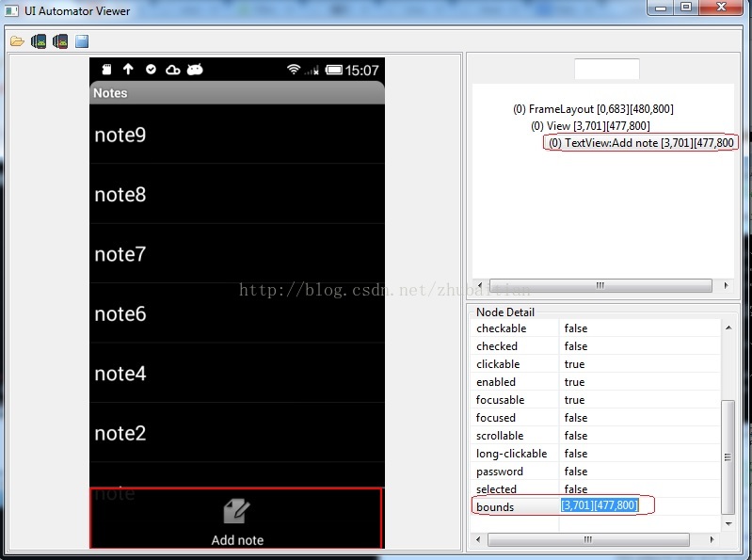Click the selected property name
This screenshot has height=560, width=752.
tap(496, 489)
